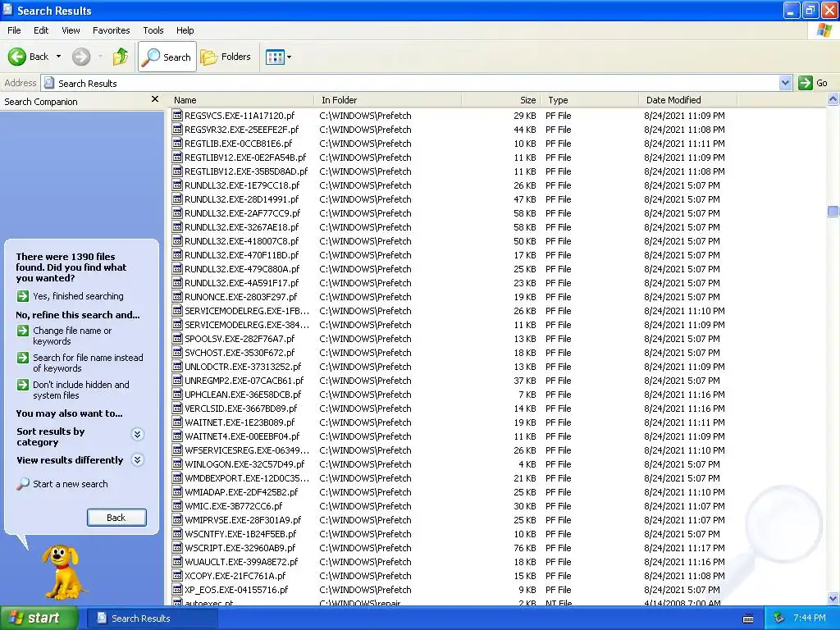This screenshot has width=840, height=630.
Task: Click the Up folder toolbar icon
Action: (x=121, y=57)
